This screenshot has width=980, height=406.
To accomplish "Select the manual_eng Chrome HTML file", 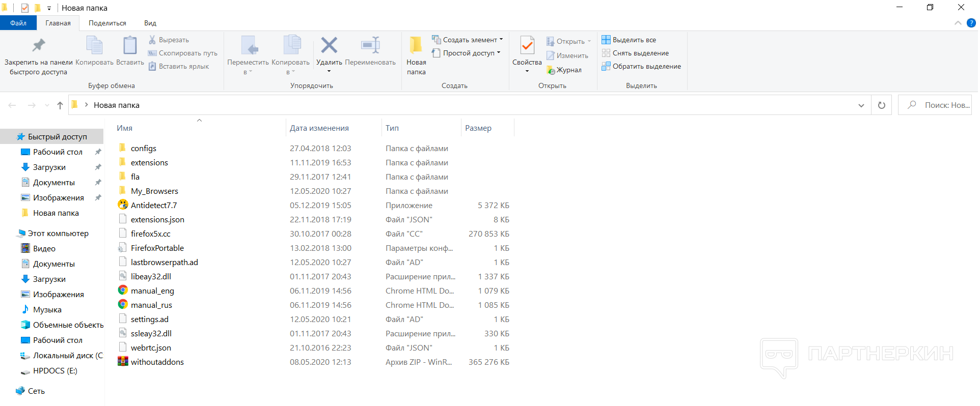I will coord(152,291).
